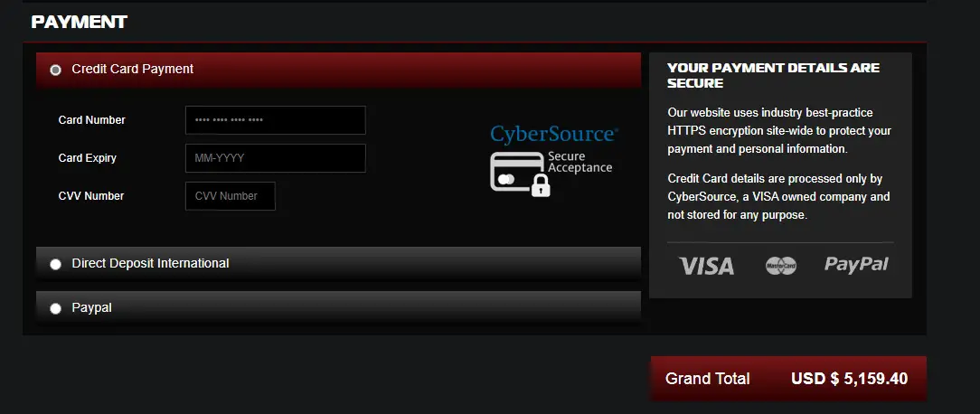Image resolution: width=980 pixels, height=414 pixels.
Task: Click the Card Expiry label
Action: (x=88, y=158)
